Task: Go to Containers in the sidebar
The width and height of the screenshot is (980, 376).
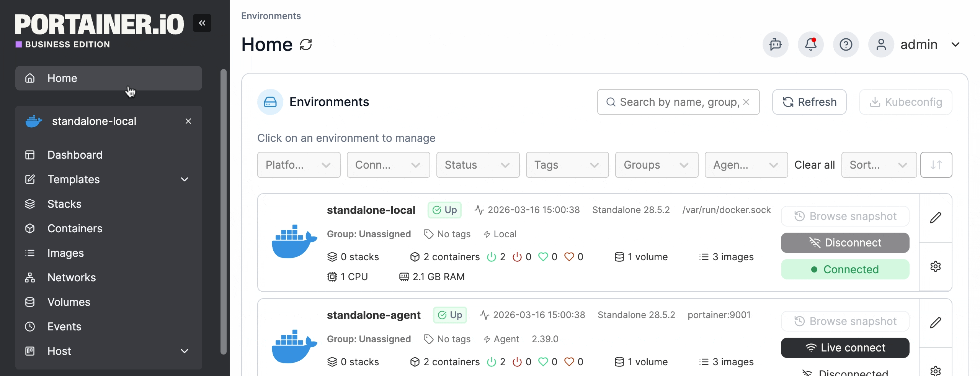Action: [x=75, y=228]
